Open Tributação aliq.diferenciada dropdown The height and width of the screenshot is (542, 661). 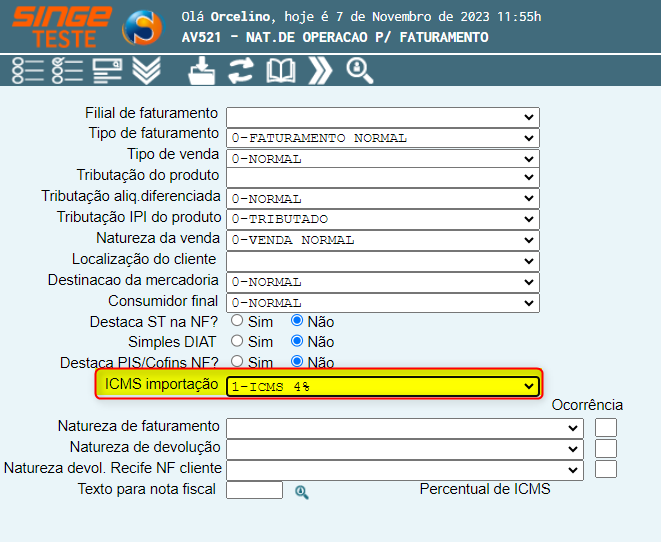point(383,198)
